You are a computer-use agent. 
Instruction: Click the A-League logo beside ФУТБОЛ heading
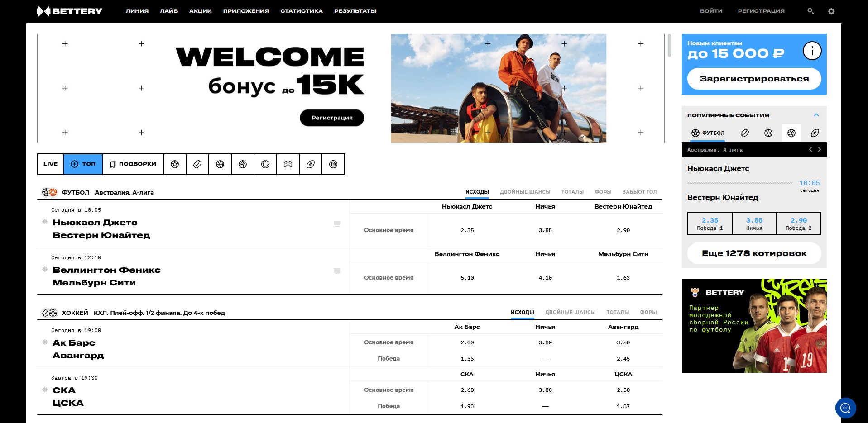point(53,192)
